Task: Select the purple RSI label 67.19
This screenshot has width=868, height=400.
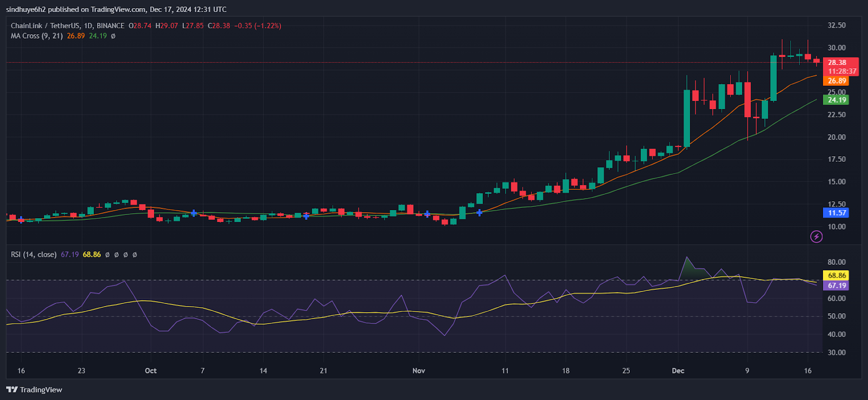Action: point(835,285)
